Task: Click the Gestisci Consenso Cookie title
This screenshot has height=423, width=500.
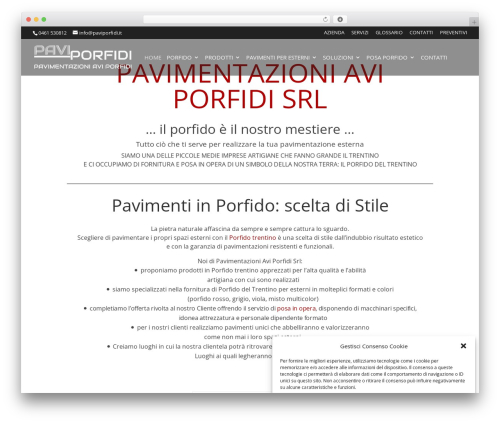Action: point(374,346)
